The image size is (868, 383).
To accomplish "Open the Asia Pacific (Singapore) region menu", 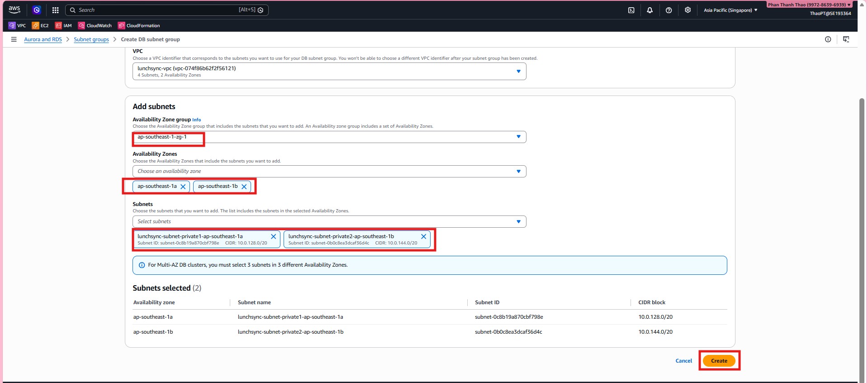I will point(730,10).
